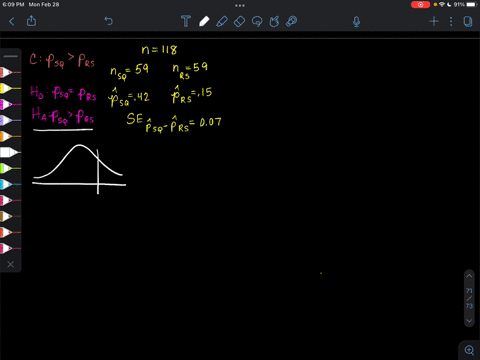Open the vertical three-dot more options
Screen dimensions: 480x360
point(451,22)
